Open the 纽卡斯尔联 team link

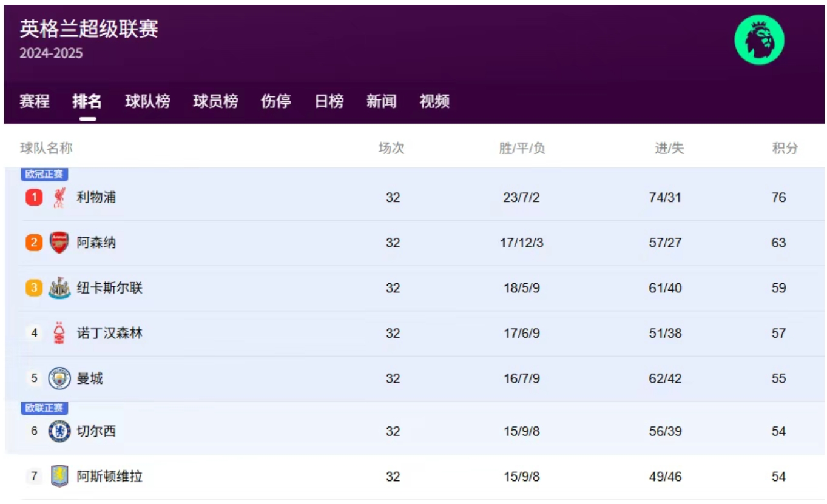pos(110,287)
